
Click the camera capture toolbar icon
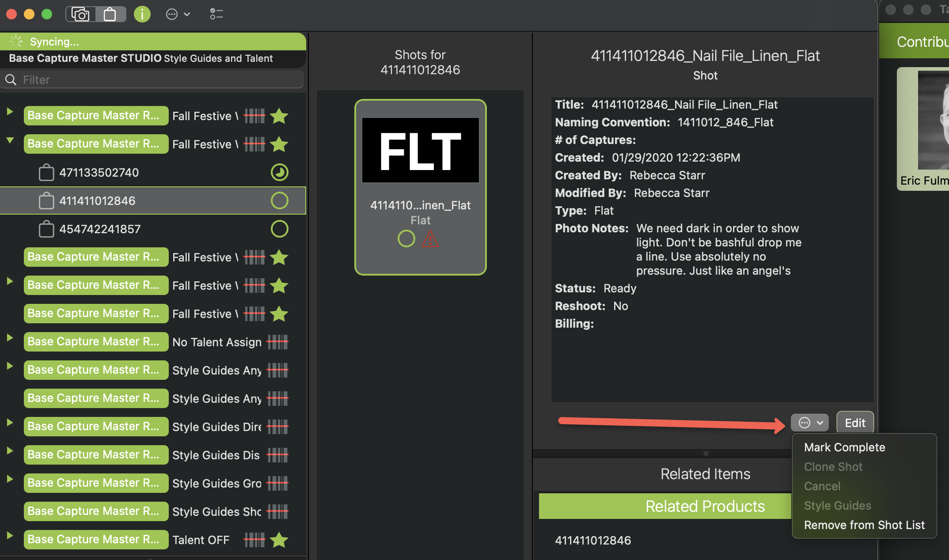click(x=80, y=14)
